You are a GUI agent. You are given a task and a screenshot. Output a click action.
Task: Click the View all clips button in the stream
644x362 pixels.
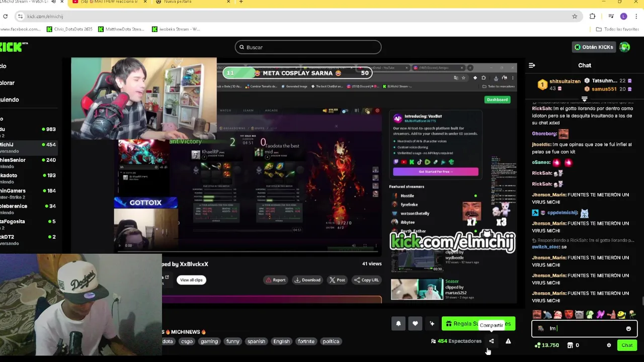click(x=191, y=280)
